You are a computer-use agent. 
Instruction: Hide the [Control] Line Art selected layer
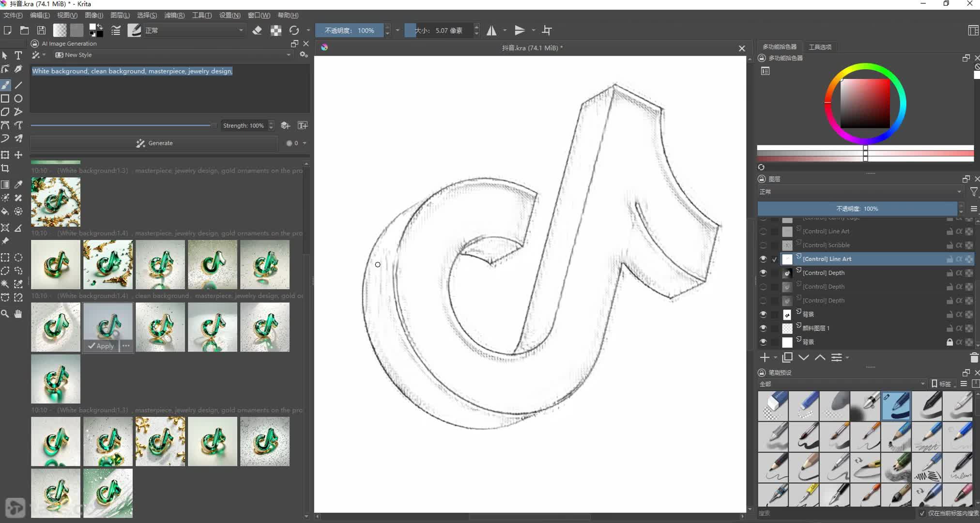click(763, 259)
